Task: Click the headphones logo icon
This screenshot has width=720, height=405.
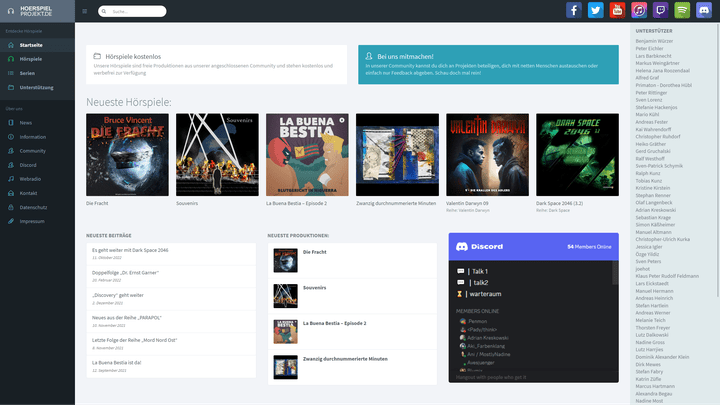Action: (x=11, y=11)
